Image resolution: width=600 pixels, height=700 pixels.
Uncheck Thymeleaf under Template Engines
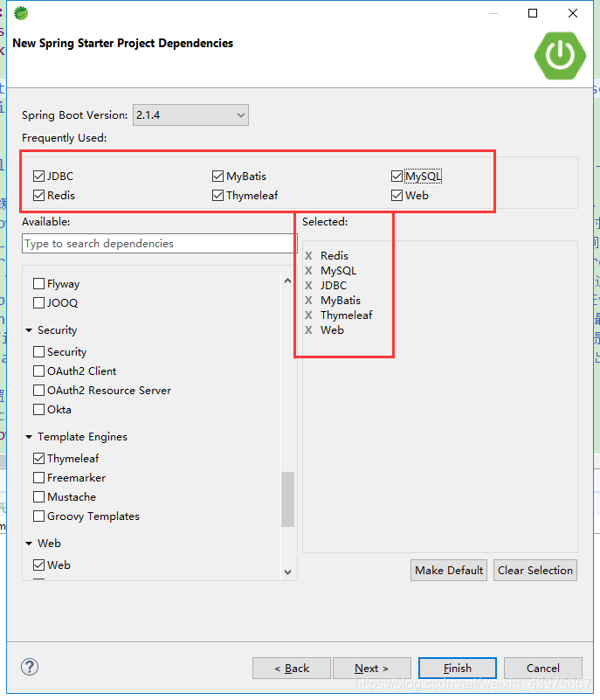pos(38,459)
